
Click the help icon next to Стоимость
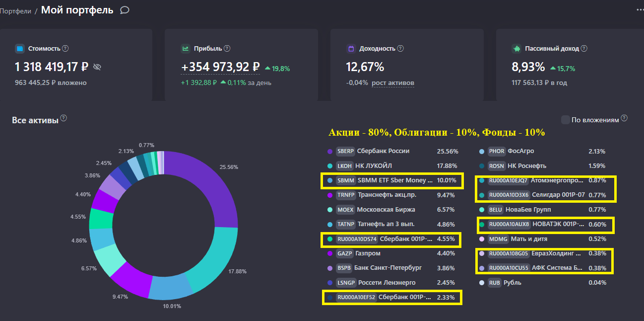coord(64,48)
